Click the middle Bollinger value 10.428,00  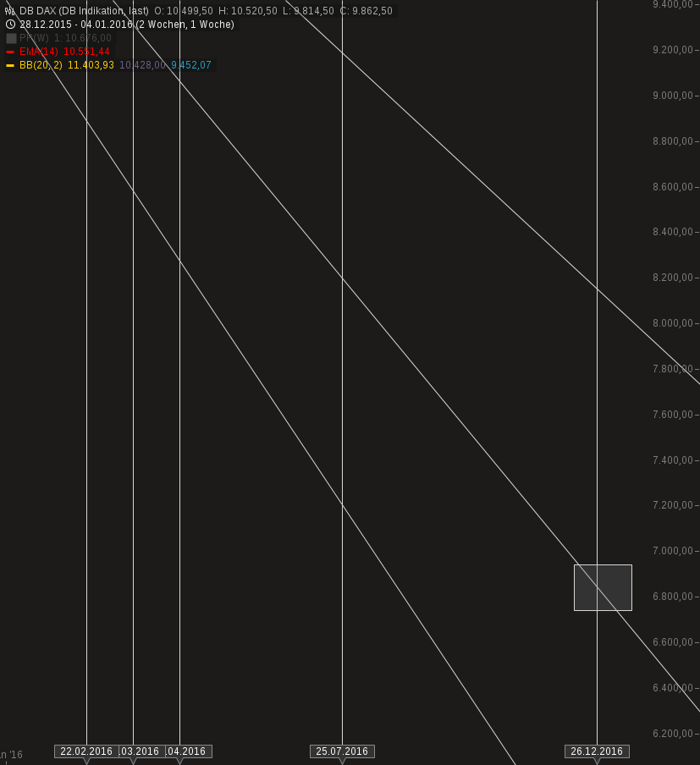click(142, 65)
